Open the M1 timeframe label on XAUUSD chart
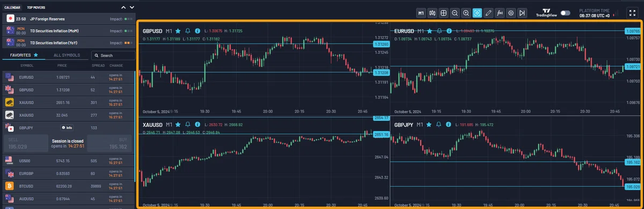 [169, 124]
